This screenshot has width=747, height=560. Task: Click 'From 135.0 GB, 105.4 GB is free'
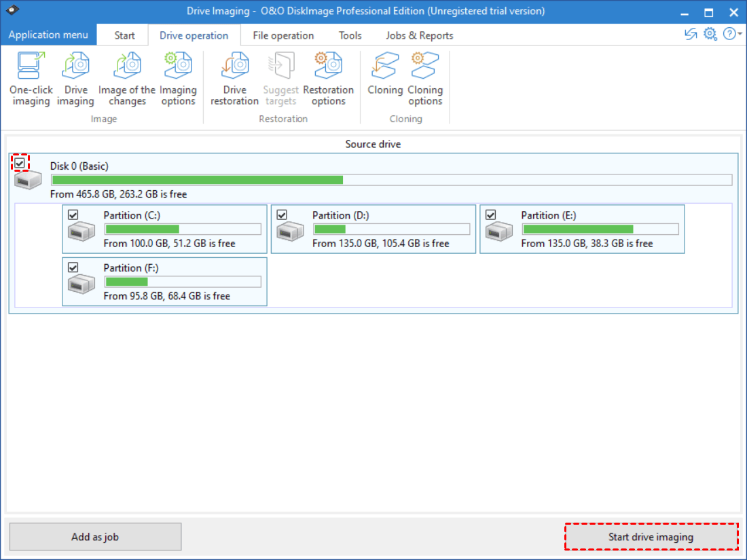click(x=381, y=243)
